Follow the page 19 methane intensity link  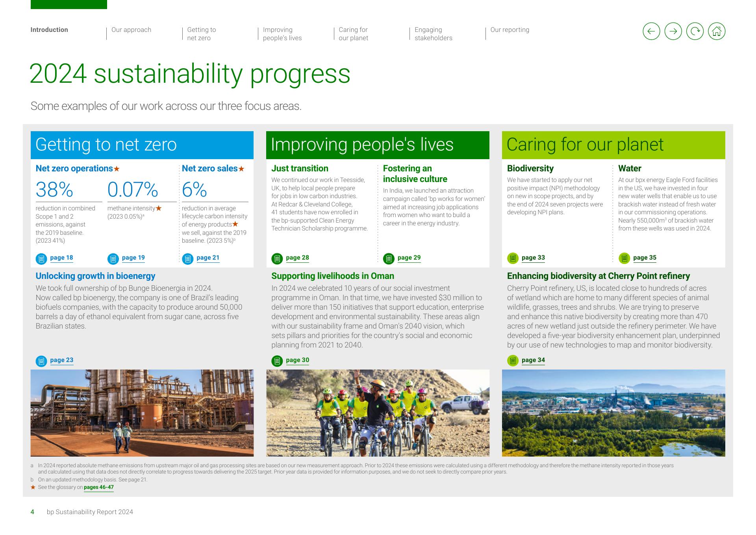pos(133,258)
